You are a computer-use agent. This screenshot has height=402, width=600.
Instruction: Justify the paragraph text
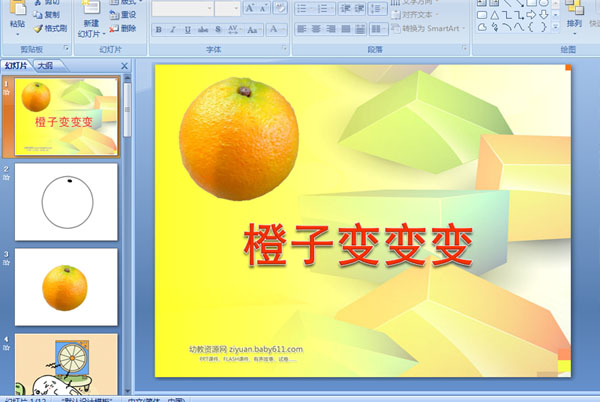[346, 29]
